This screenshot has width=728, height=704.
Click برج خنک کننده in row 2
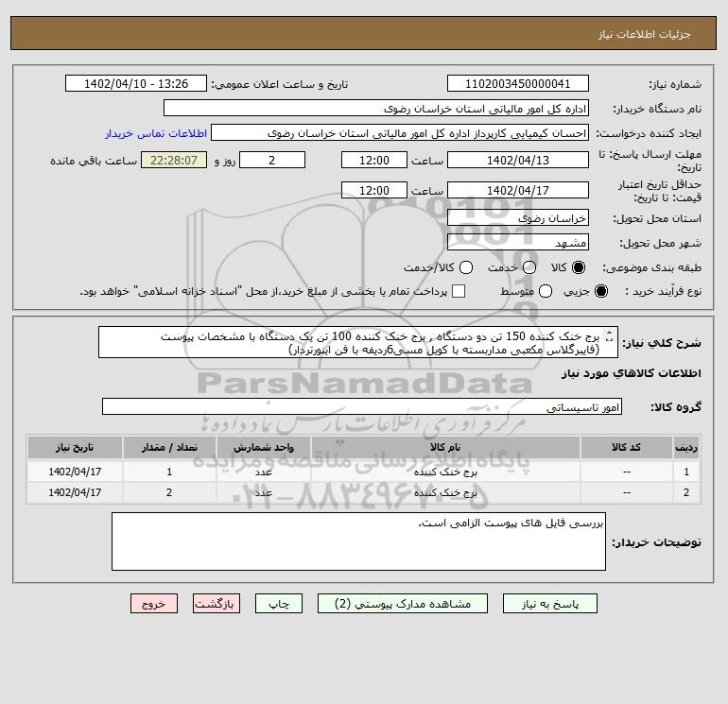tap(445, 493)
